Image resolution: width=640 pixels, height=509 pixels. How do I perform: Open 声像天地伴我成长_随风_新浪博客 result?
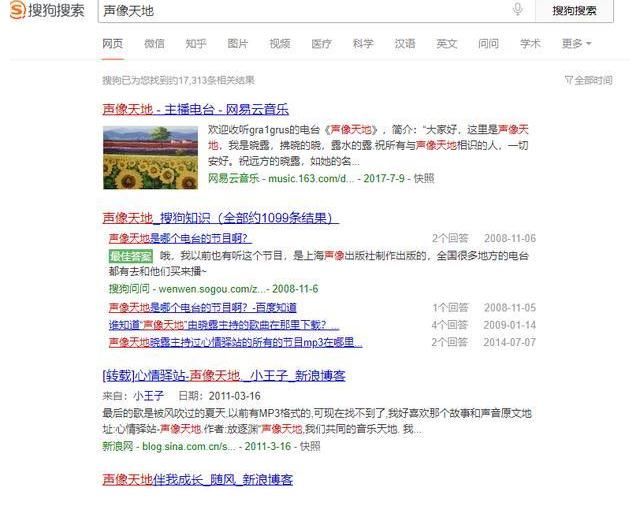tap(198, 480)
